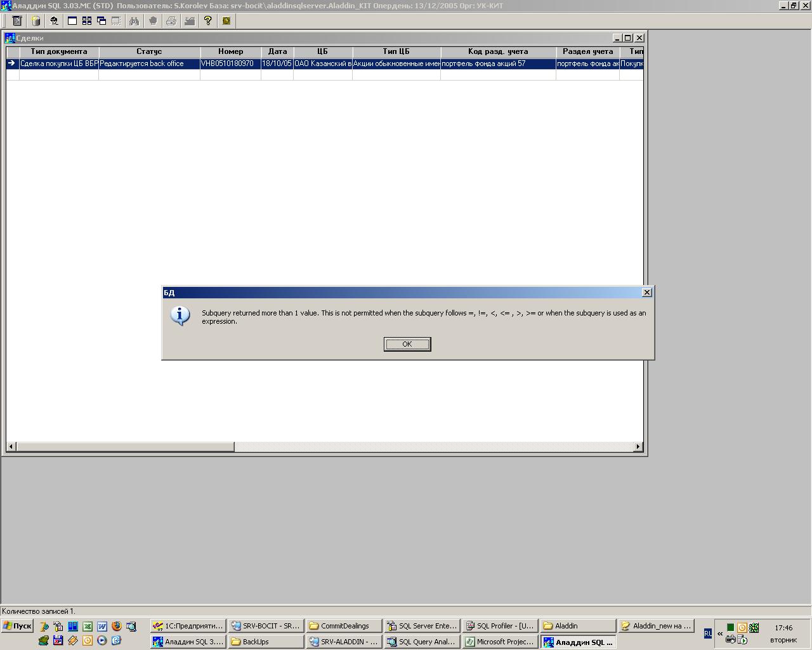The height and width of the screenshot is (650, 812).
Task: Click the horizontal scrollbar left arrow in Сделки
Action: point(11,447)
